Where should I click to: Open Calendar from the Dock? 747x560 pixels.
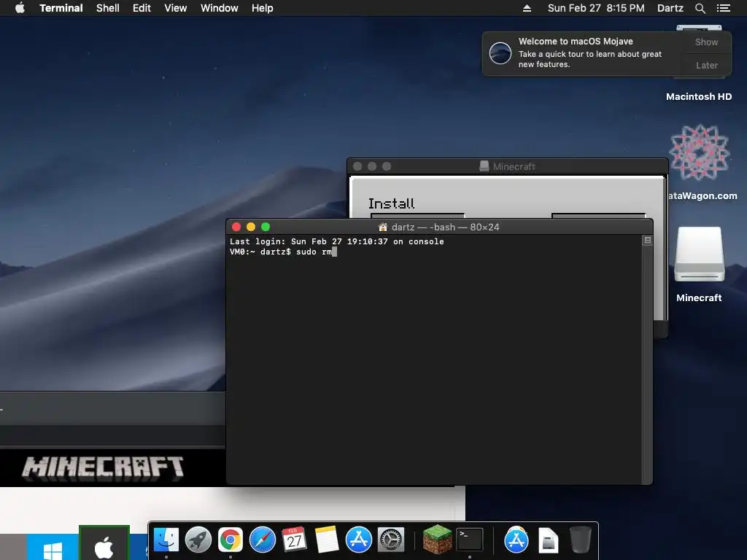point(294,540)
